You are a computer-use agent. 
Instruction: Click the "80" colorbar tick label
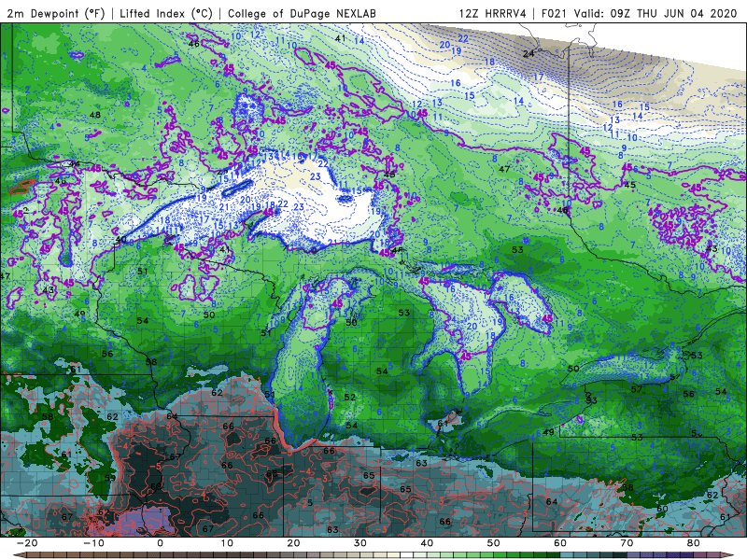(694, 543)
